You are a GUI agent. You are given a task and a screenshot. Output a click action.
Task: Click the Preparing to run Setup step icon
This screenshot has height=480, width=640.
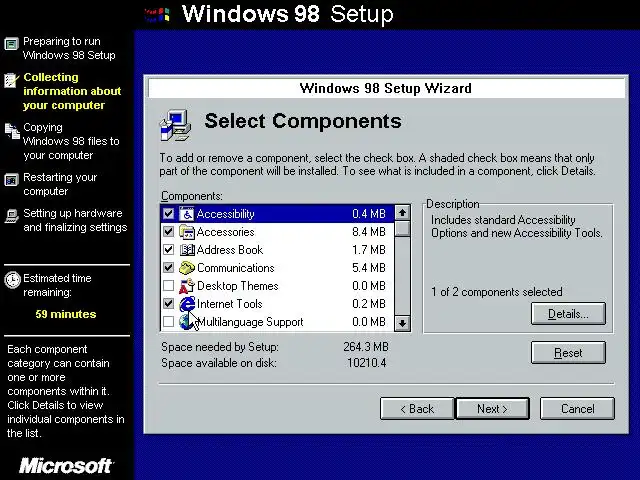[x=11, y=44]
